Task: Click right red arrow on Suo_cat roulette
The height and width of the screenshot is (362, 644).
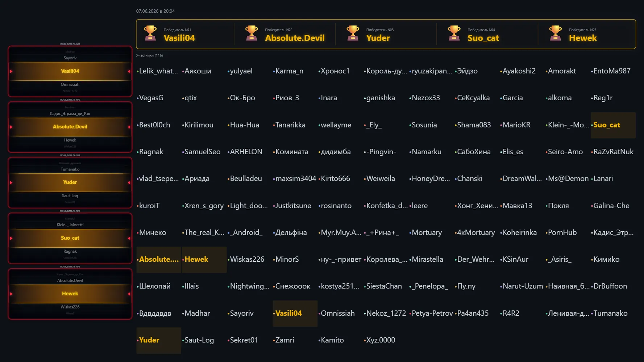Action: pos(129,238)
